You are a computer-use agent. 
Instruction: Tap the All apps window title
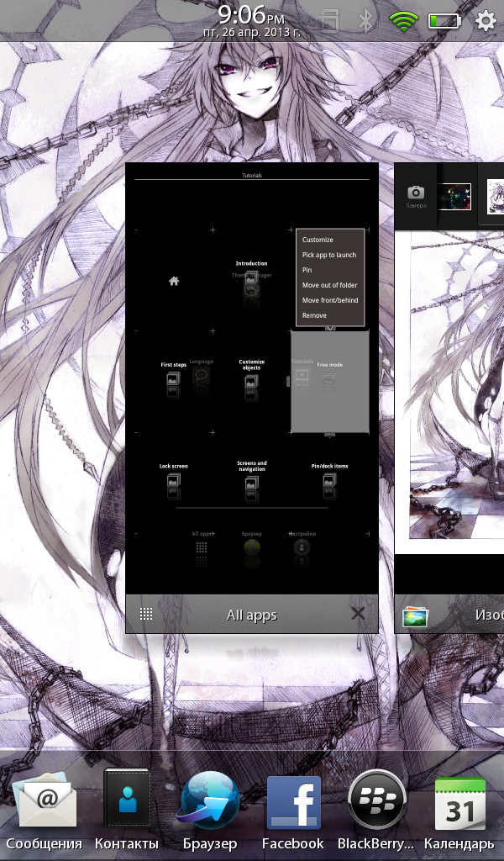tap(252, 615)
